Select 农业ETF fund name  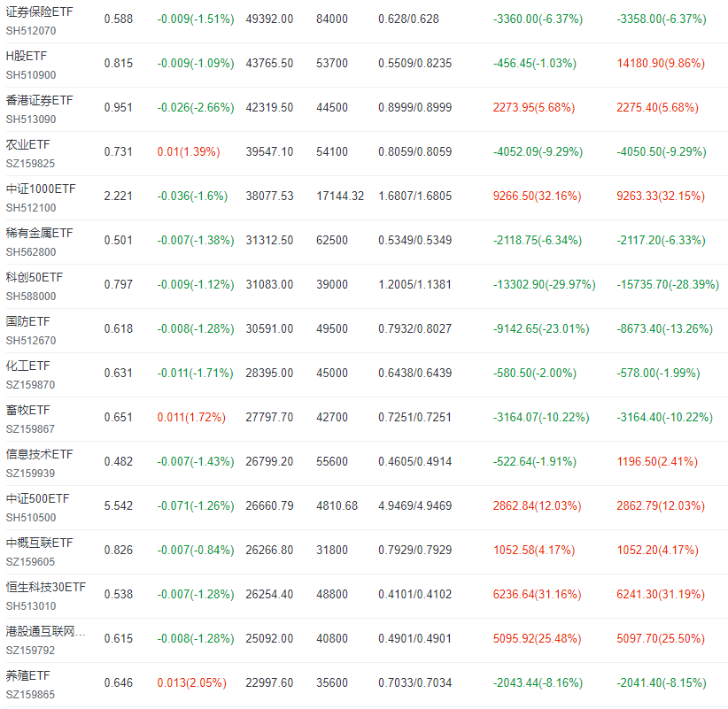tap(27, 144)
